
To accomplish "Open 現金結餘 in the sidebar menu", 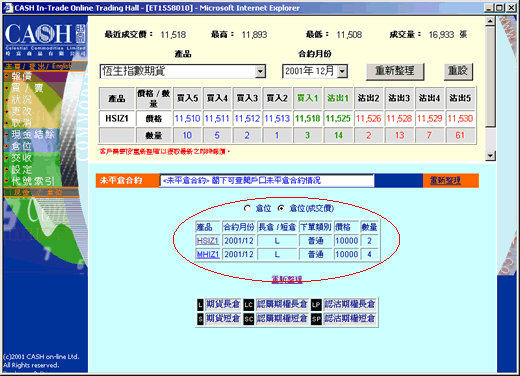I will pos(32,134).
